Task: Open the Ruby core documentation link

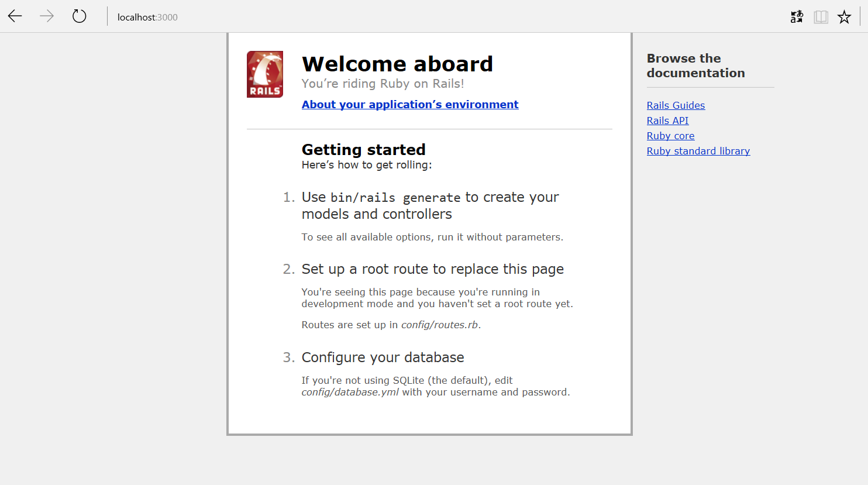Action: click(670, 136)
